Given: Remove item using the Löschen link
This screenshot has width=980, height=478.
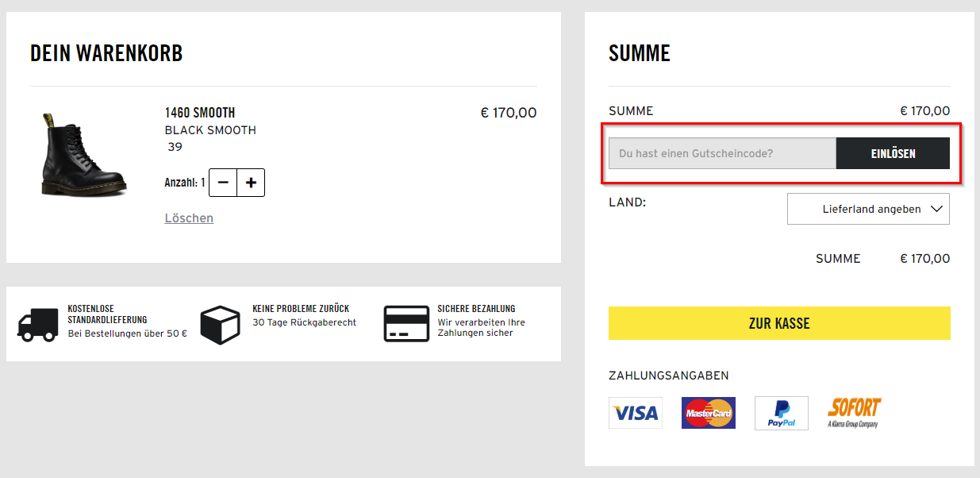Looking at the screenshot, I should pyautogui.click(x=189, y=218).
